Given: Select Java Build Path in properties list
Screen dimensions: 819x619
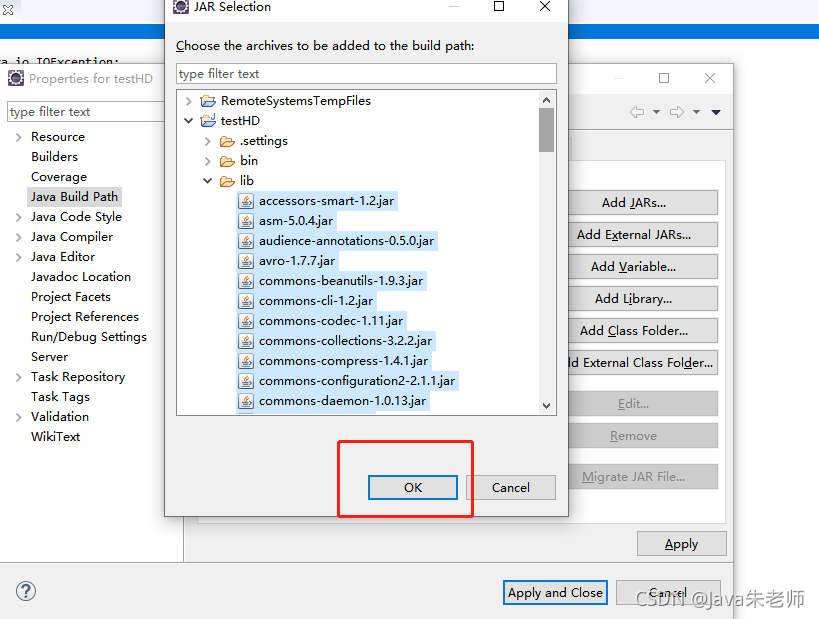Looking at the screenshot, I should coord(74,197).
